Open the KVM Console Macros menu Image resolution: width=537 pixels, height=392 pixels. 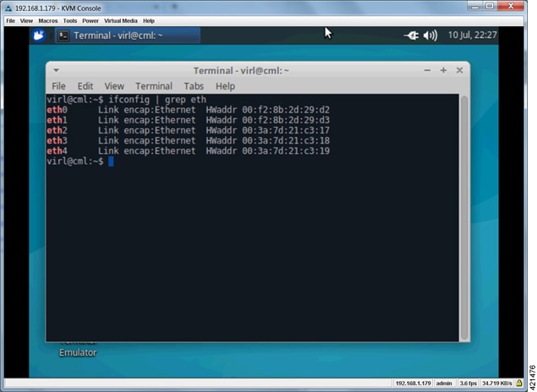coord(48,21)
